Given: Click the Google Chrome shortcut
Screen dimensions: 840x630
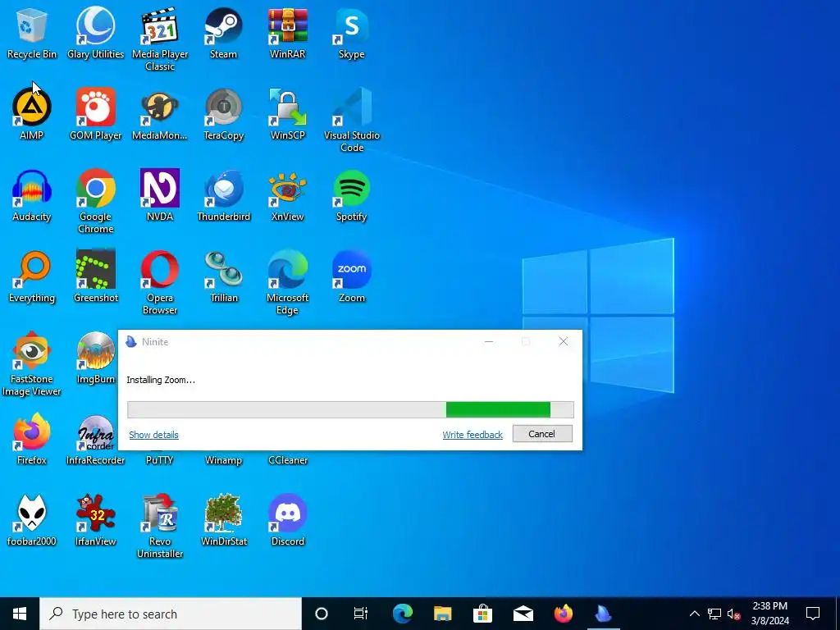Looking at the screenshot, I should pyautogui.click(x=95, y=202).
